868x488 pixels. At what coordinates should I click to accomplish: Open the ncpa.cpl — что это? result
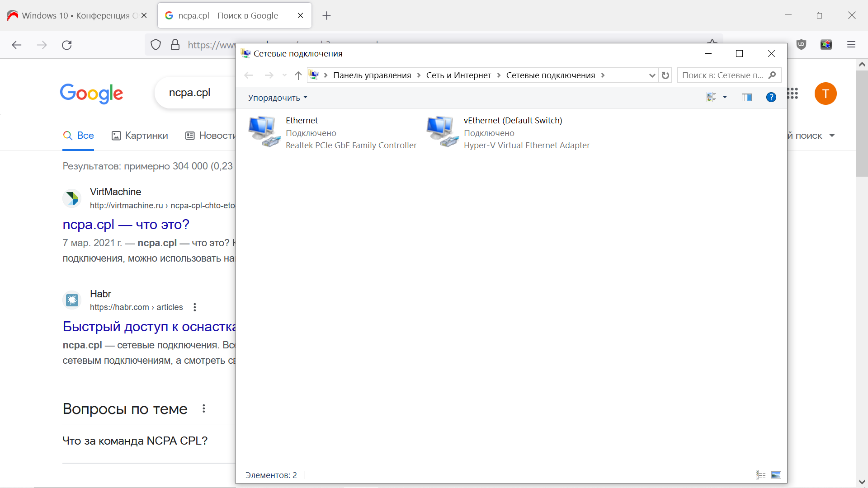tap(126, 225)
